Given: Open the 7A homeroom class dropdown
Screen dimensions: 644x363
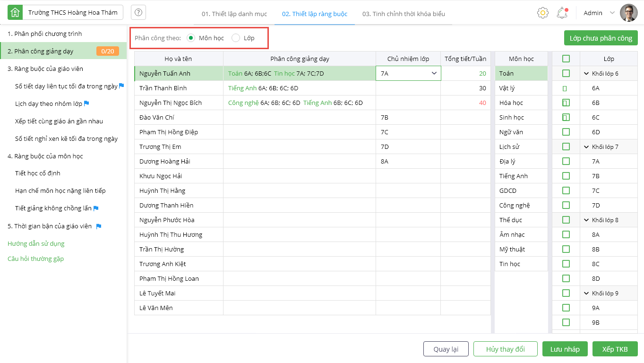Looking at the screenshot, I should [x=434, y=73].
